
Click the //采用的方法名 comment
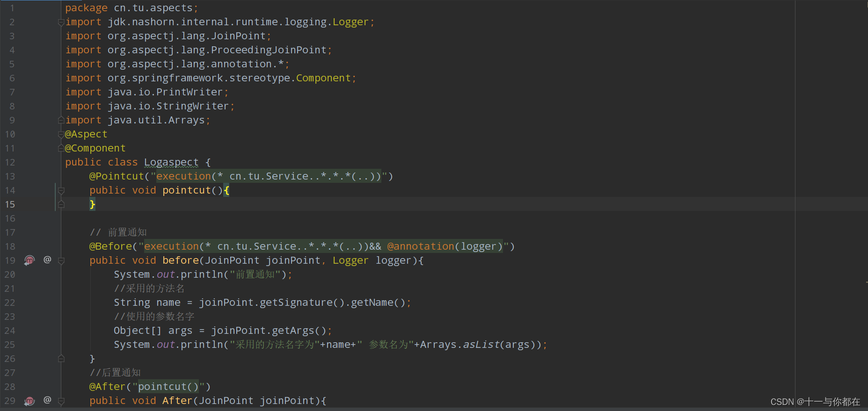point(149,288)
